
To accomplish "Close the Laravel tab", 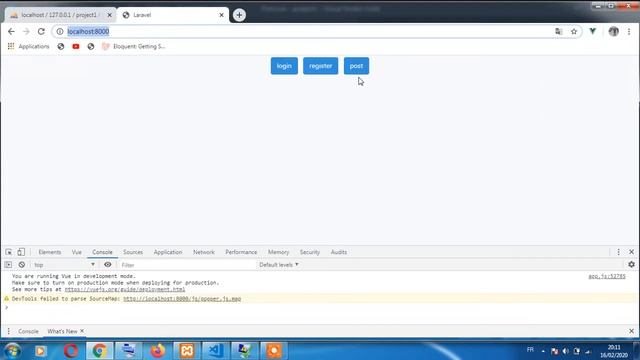I will pyautogui.click(x=221, y=15).
